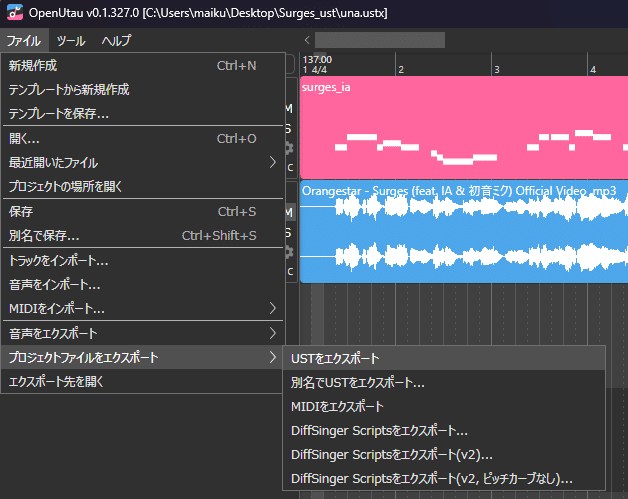Viewport: 628px width, 499px height.
Task: Mute the Orangestar audio track with M
Action: click(289, 212)
